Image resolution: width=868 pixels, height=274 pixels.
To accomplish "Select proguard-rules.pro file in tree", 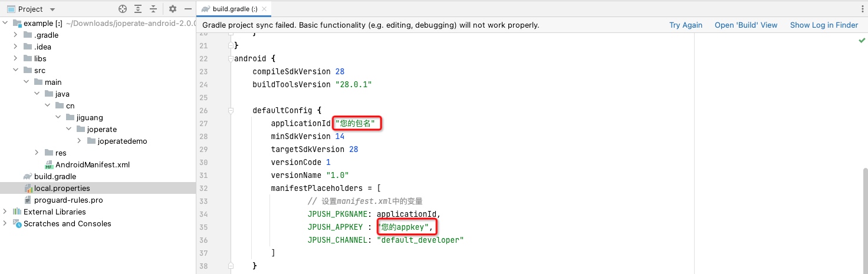I will pos(68,200).
